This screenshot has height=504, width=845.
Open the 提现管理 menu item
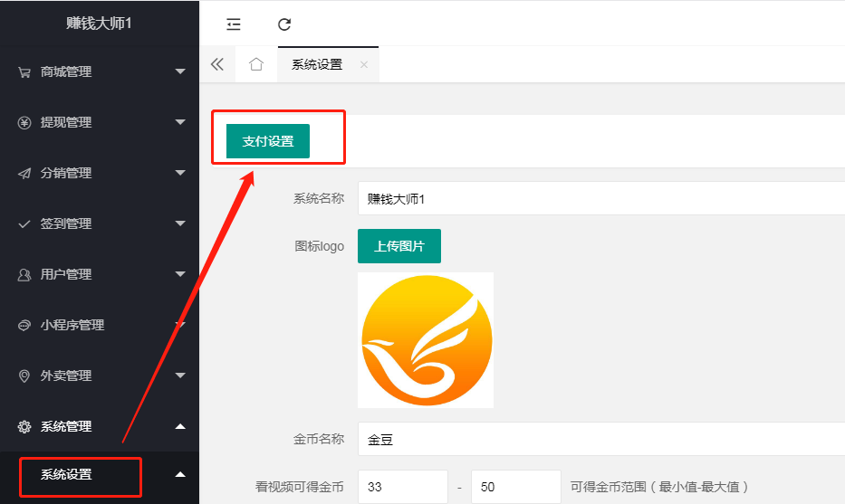[100, 122]
